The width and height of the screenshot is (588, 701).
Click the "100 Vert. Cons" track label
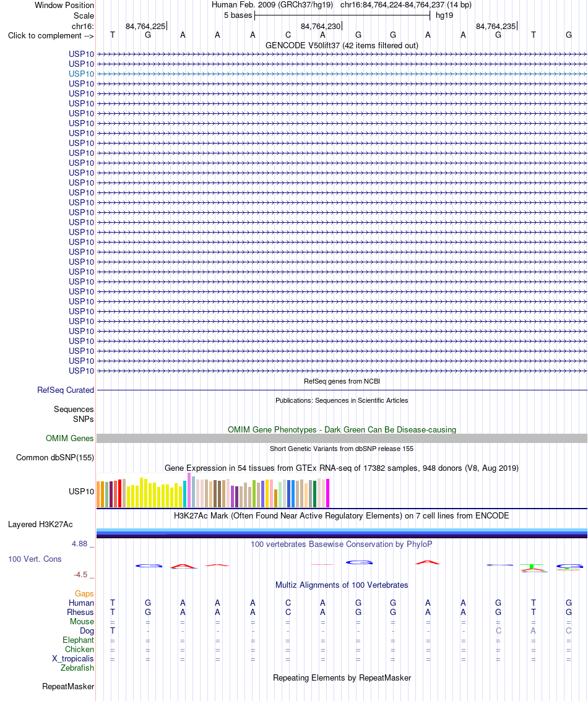35,559
